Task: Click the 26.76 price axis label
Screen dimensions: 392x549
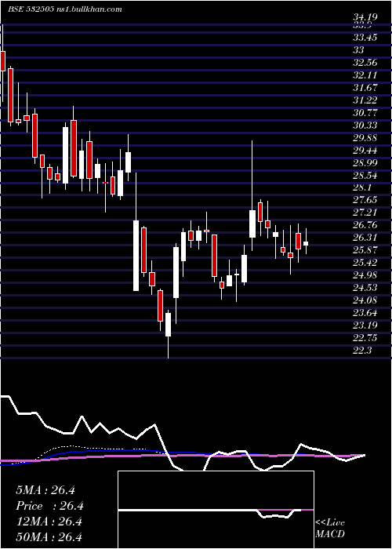Action: tap(365, 225)
